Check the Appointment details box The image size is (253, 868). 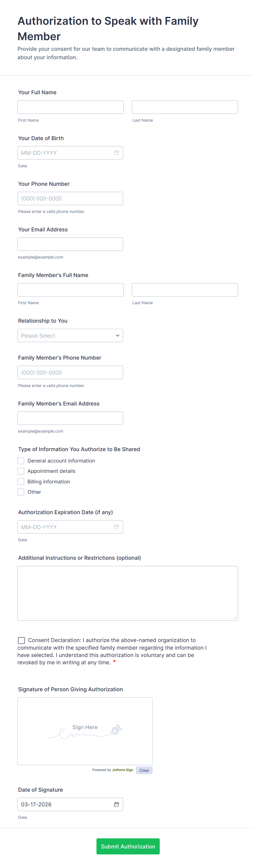tap(21, 471)
